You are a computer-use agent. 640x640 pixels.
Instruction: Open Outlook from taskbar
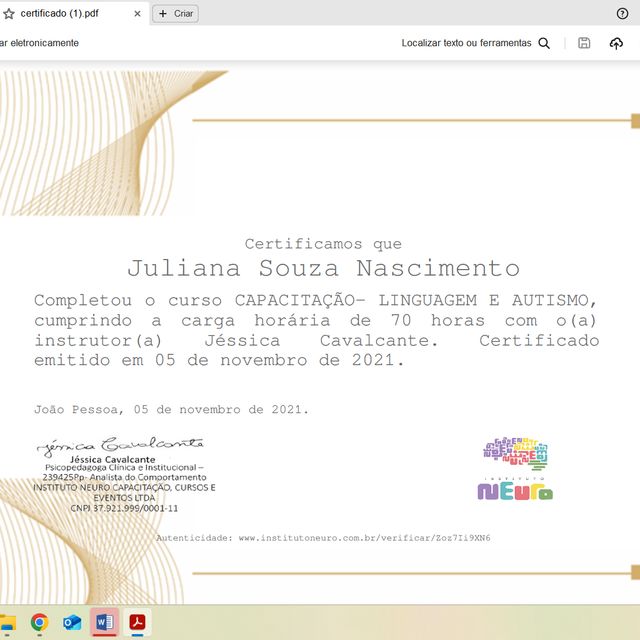pos(72,623)
